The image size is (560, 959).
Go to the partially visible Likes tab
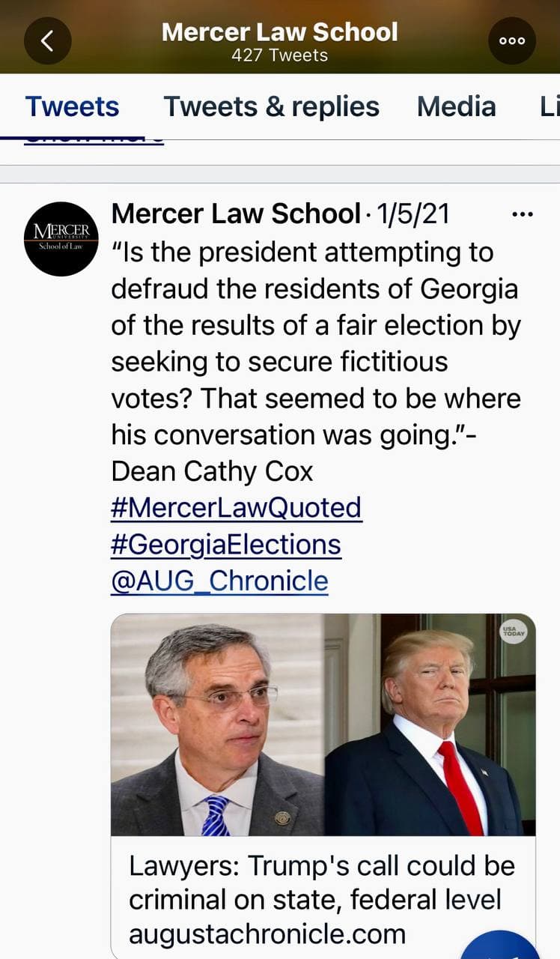click(x=549, y=106)
